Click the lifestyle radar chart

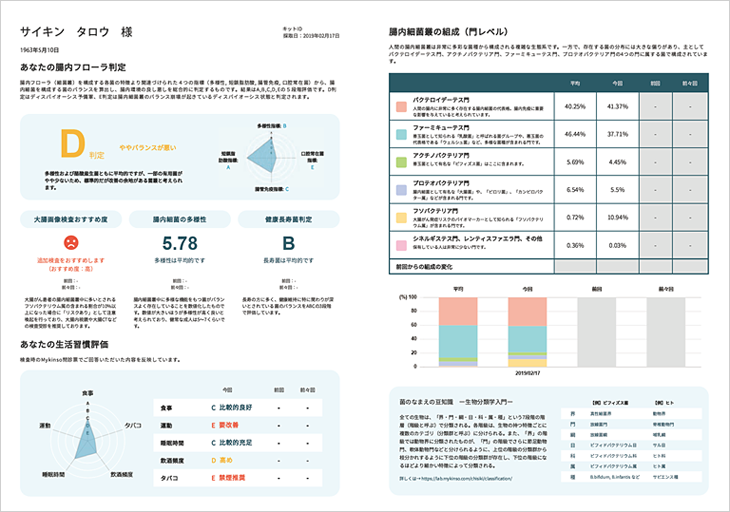pos(87,434)
